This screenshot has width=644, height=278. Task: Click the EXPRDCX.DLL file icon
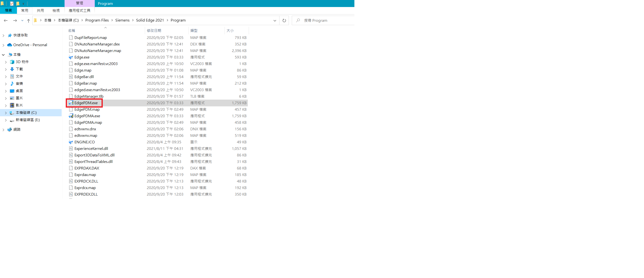tap(71, 181)
